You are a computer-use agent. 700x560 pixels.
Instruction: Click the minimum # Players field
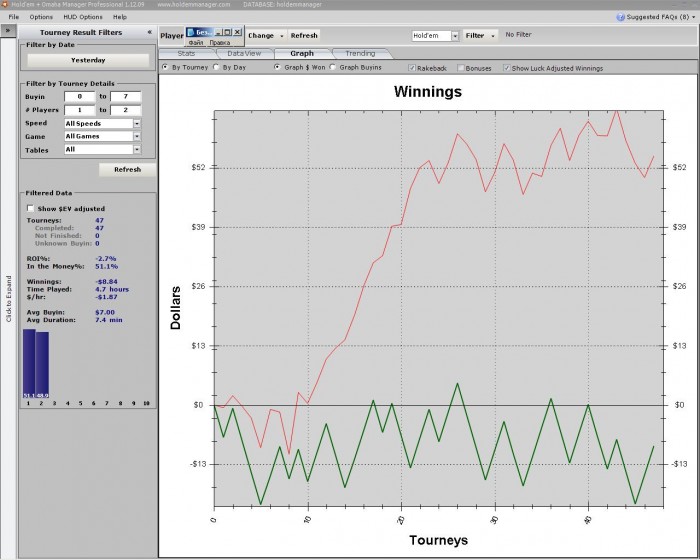[80, 110]
